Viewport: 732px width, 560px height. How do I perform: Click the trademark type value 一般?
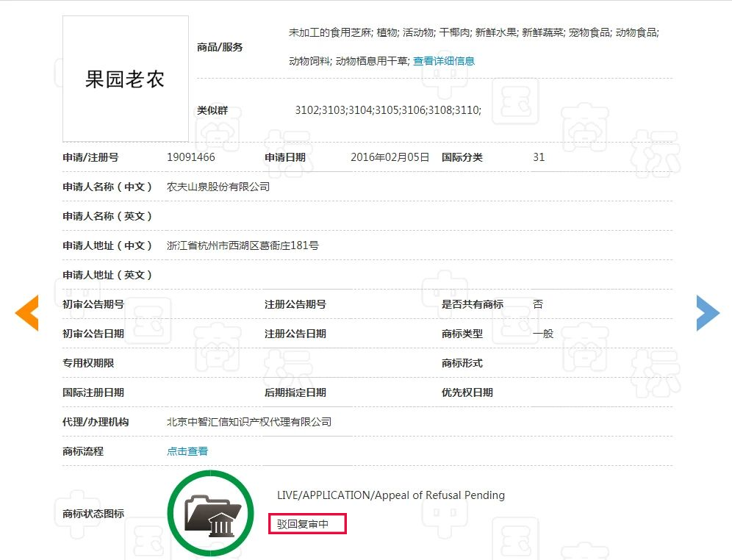pos(543,334)
